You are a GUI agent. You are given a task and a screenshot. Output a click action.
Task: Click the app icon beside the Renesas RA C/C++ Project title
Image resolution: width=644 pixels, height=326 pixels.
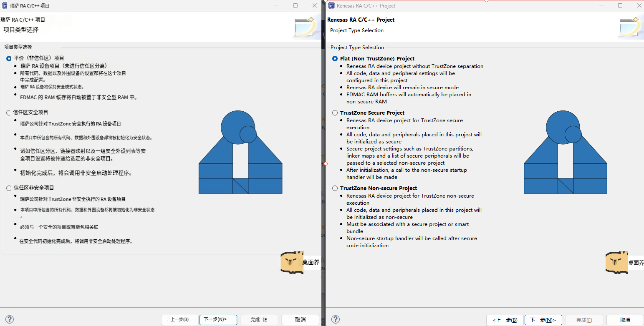click(331, 5)
